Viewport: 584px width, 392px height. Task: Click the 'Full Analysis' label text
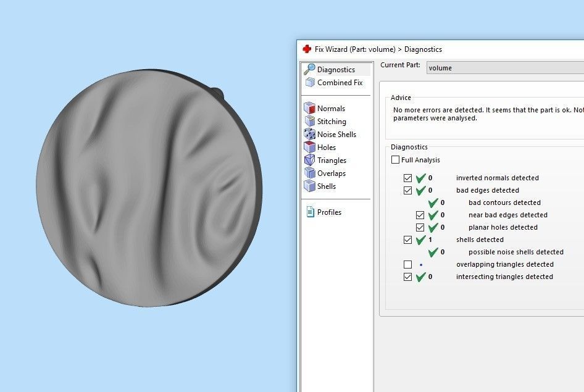tap(420, 160)
